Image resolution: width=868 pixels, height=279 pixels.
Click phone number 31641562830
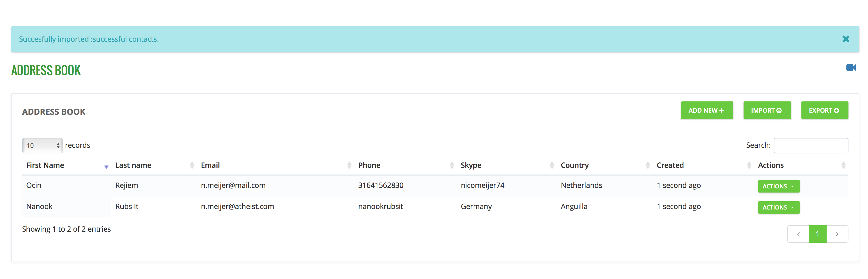(x=381, y=186)
